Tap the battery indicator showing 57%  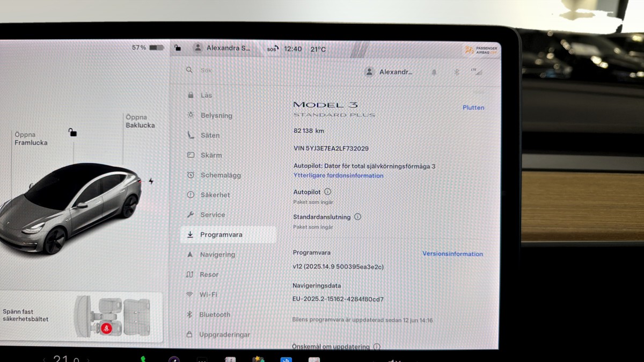coord(148,48)
